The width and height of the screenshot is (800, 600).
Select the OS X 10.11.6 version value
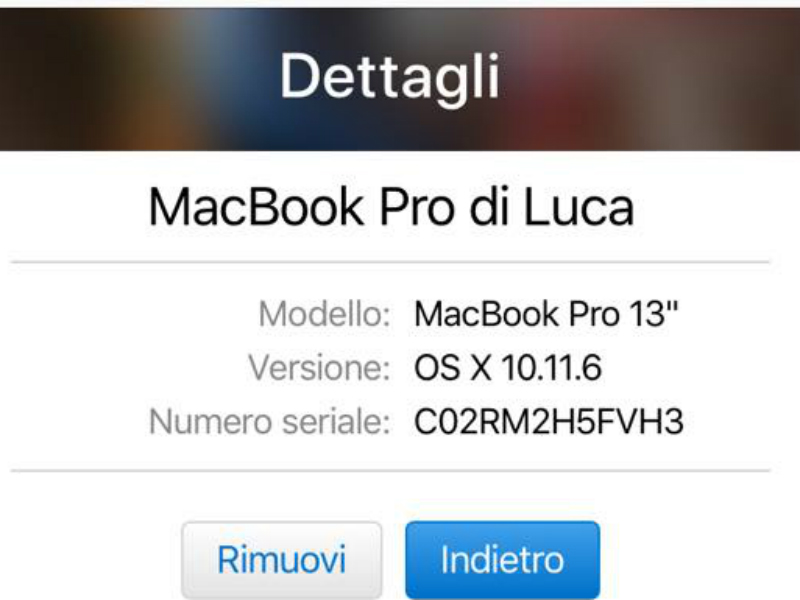click(x=508, y=367)
